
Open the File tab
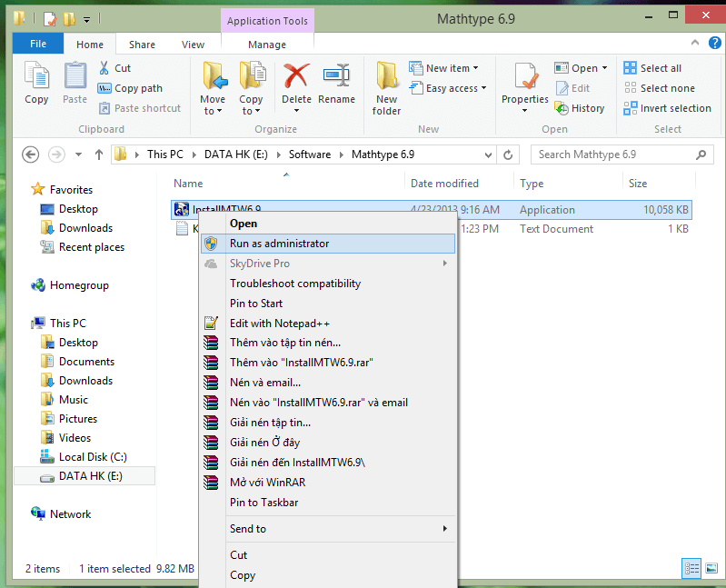(x=38, y=44)
